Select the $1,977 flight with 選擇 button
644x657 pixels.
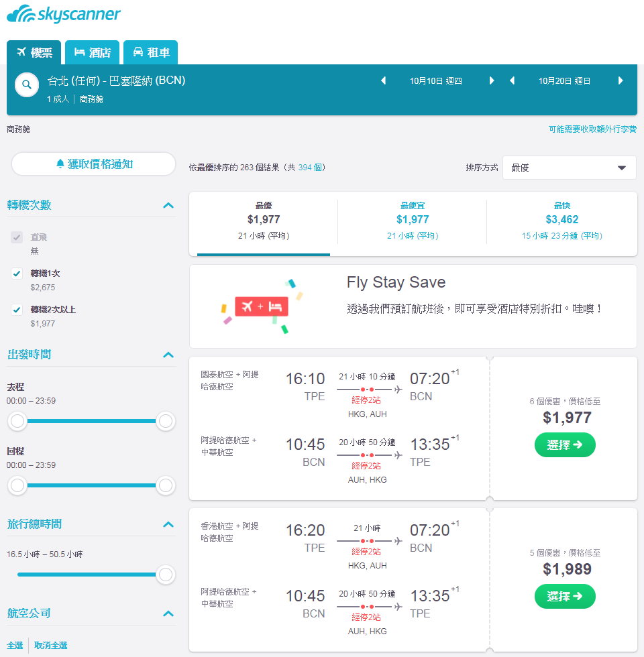565,445
